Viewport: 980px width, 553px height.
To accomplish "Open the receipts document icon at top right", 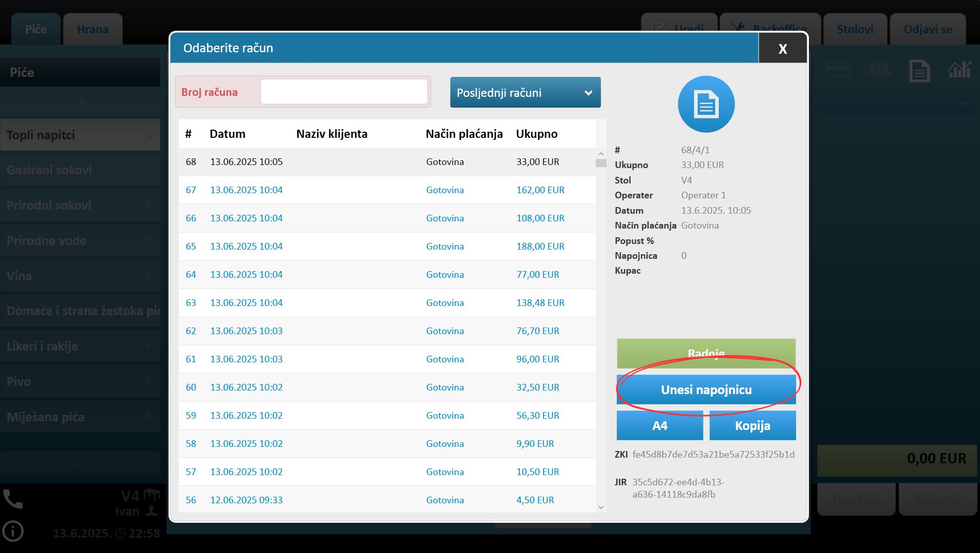I will 919,71.
